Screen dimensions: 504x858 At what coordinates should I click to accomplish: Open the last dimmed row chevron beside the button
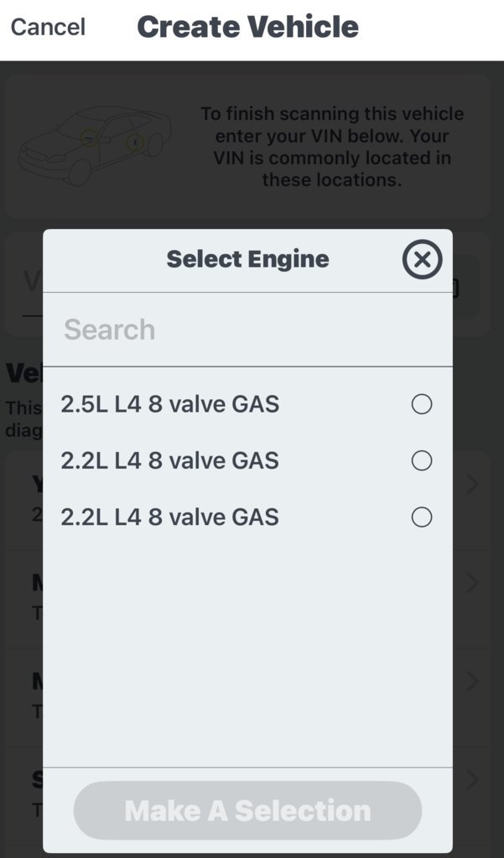coord(472,779)
